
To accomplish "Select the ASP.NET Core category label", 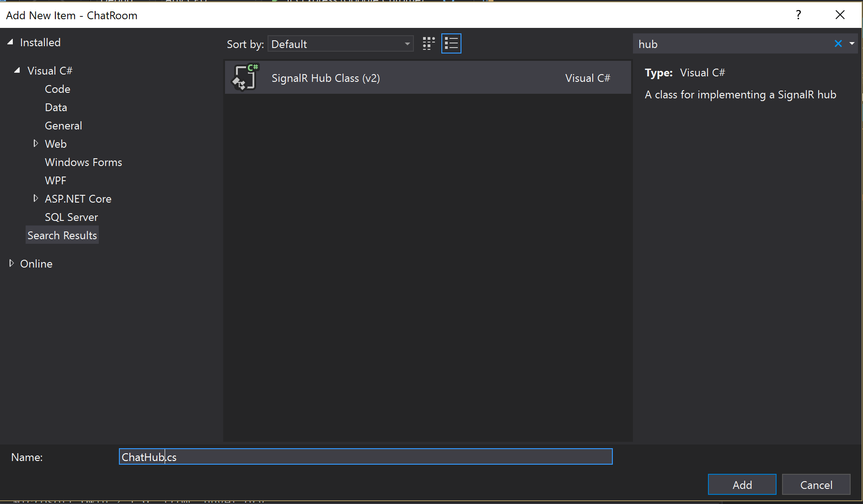I will point(78,199).
